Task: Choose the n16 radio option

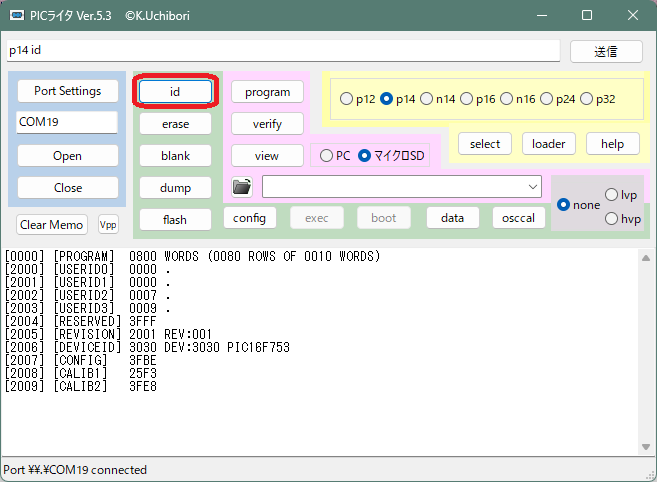Action: pos(507,99)
